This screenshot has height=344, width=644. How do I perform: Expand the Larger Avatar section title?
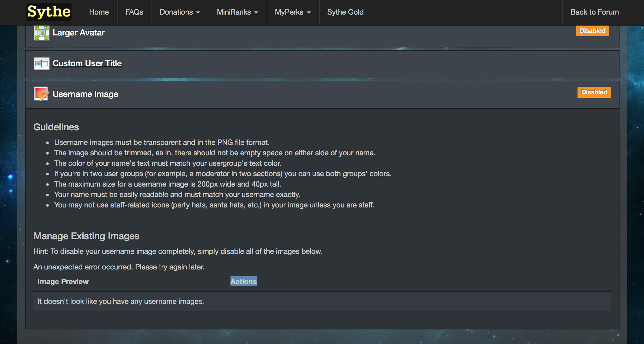tap(78, 33)
